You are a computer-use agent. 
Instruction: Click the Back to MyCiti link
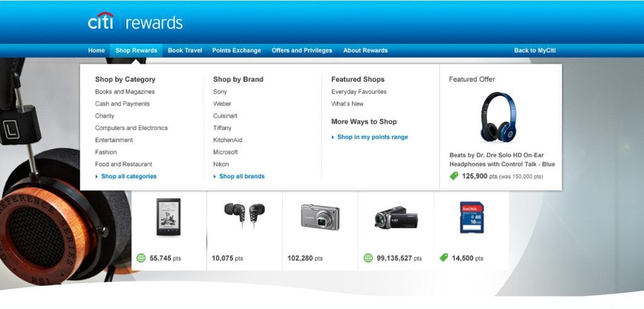tap(535, 50)
